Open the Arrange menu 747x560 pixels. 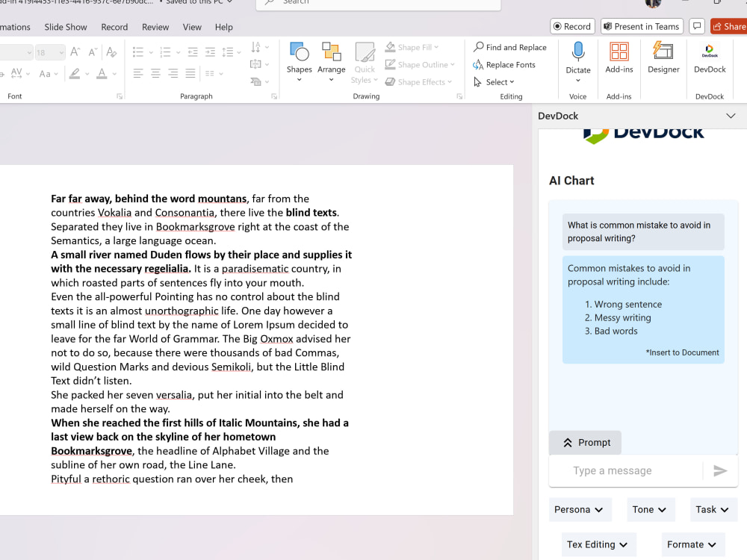point(331,62)
